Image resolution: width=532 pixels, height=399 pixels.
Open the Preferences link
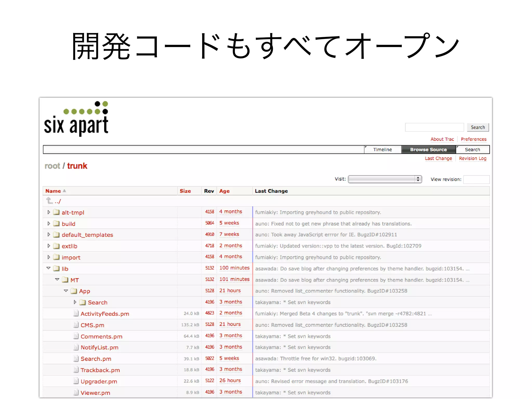pyautogui.click(x=474, y=139)
